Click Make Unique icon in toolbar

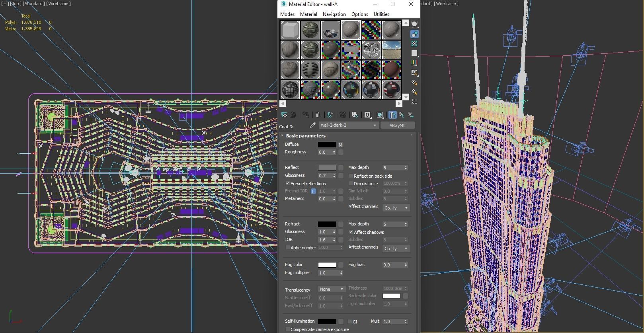pyautogui.click(x=342, y=115)
